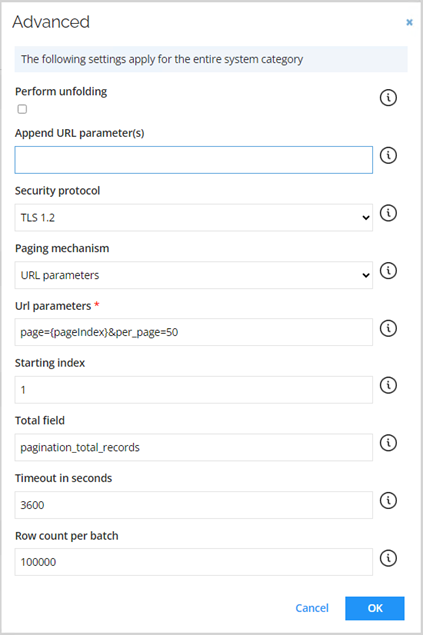This screenshot has height=635, width=423.
Task: Open info for Row count per batch
Action: [388, 558]
